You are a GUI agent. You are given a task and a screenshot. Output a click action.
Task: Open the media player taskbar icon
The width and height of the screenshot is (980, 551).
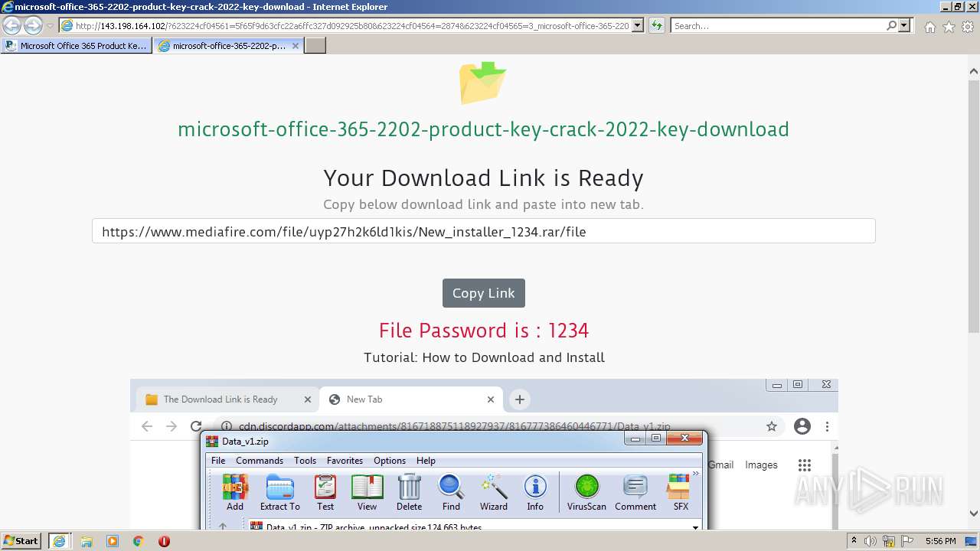(x=113, y=541)
